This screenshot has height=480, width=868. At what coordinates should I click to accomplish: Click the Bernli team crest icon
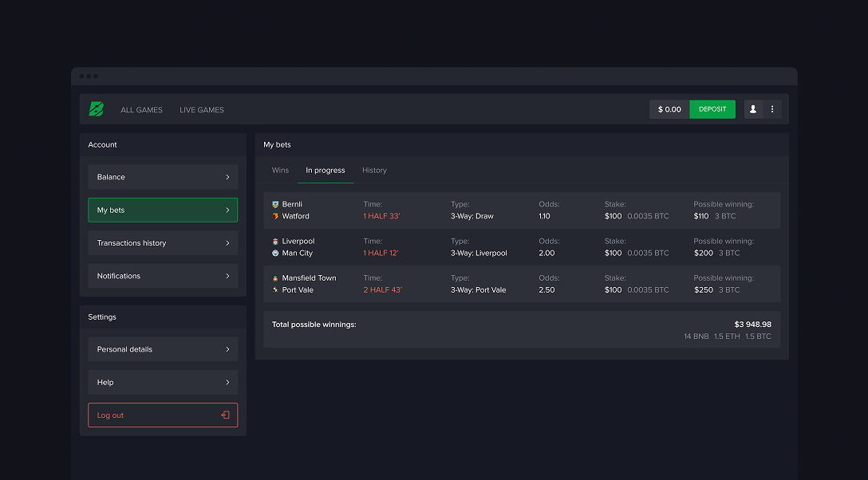click(x=275, y=204)
